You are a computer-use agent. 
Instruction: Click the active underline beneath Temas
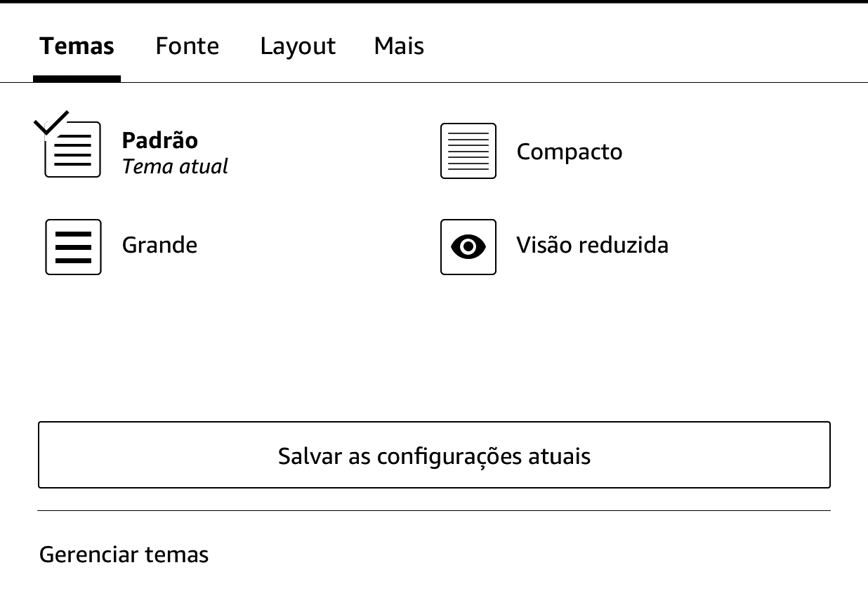(77, 79)
